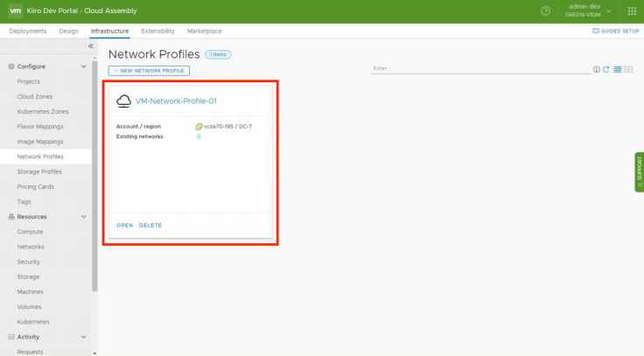This screenshot has height=356, width=644.
Task: Open Networks under Resources
Action: coord(31,247)
